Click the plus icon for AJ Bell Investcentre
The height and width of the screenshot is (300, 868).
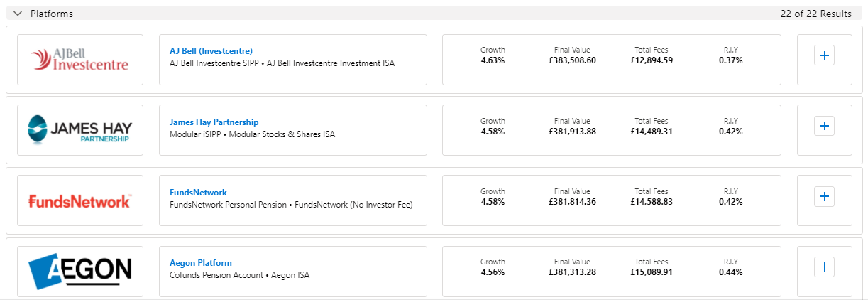(x=823, y=55)
